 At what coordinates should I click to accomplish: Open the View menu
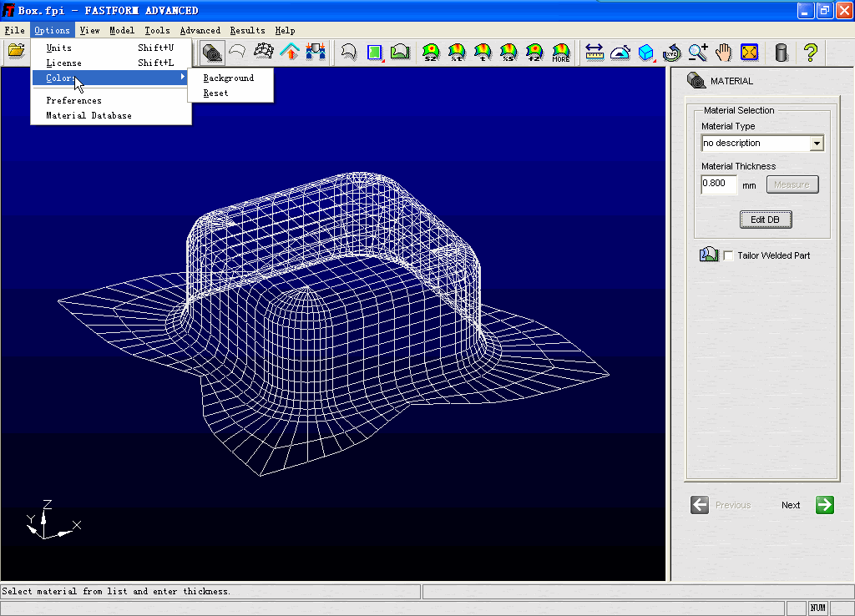pyautogui.click(x=89, y=31)
